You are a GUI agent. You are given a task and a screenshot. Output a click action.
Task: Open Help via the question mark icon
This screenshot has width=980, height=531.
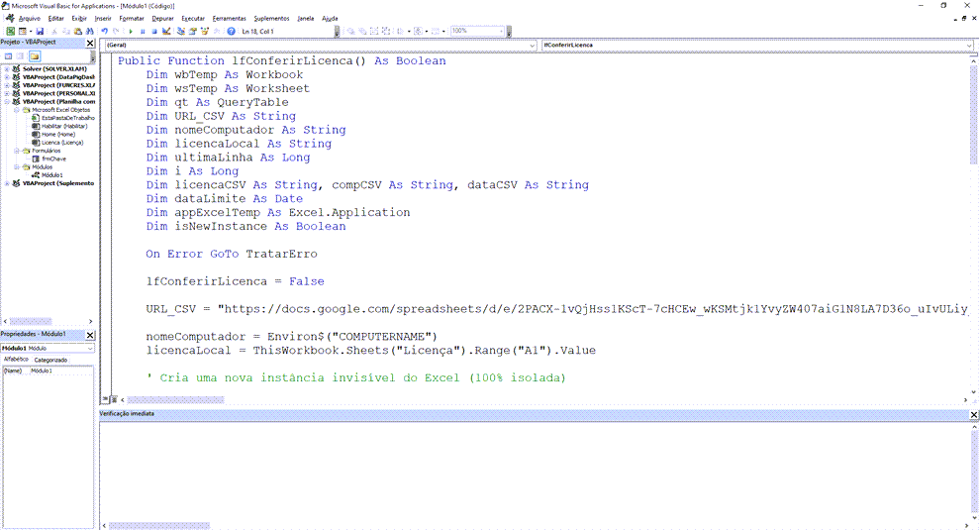(x=232, y=32)
